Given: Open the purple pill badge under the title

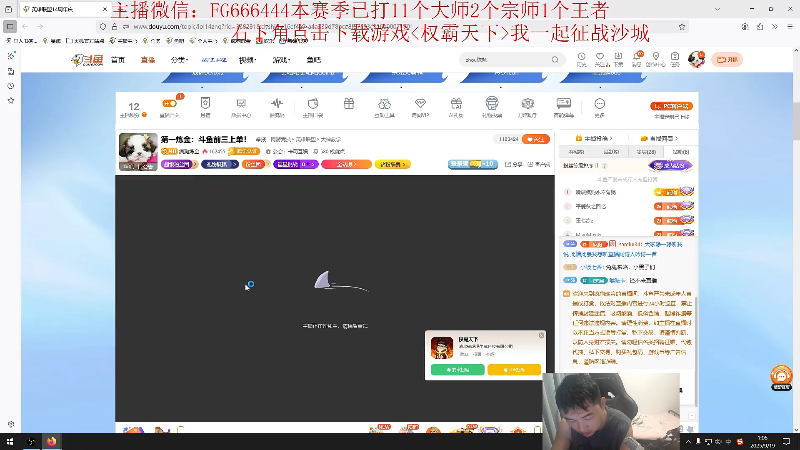Looking at the screenshot, I should point(179,164).
